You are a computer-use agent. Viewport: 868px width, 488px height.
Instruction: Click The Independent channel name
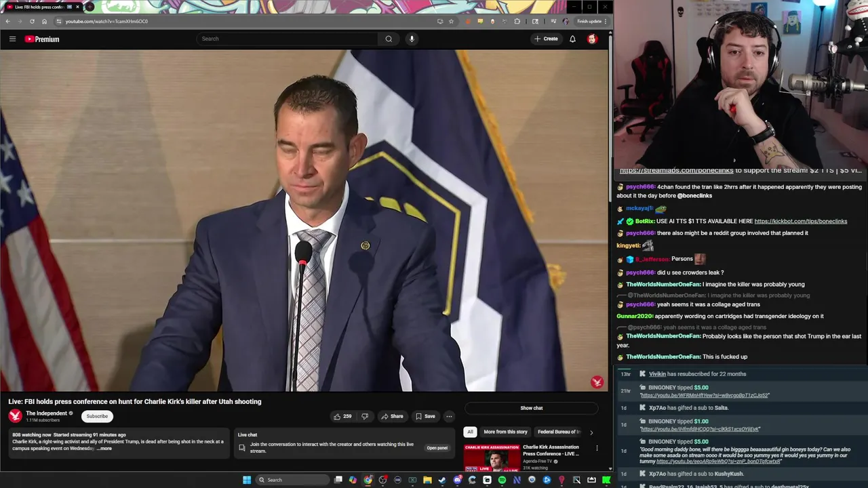(x=46, y=413)
